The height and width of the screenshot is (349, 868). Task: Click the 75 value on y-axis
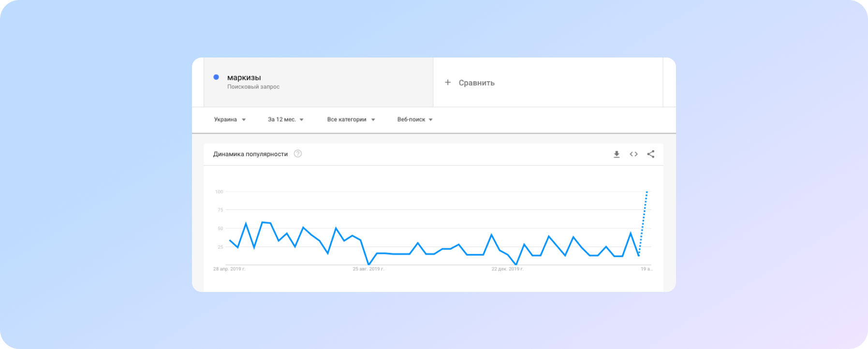pos(221,210)
